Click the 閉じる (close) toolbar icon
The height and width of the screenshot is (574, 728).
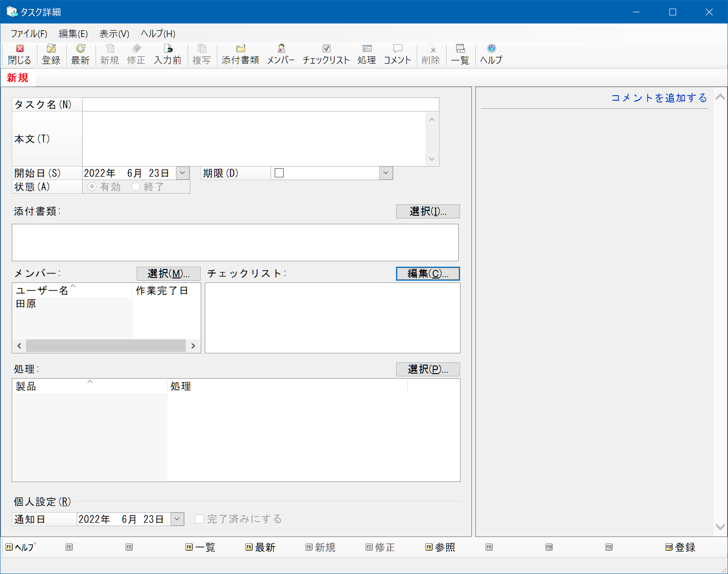19,55
